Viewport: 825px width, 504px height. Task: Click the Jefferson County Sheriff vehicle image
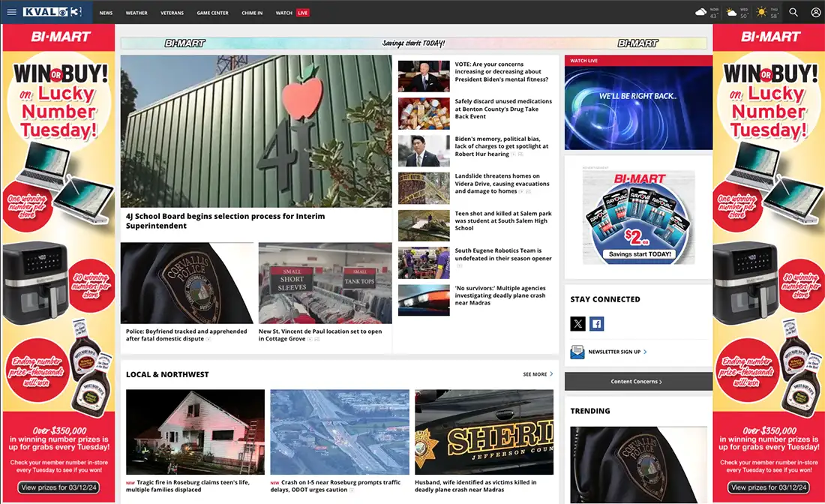[x=484, y=432]
